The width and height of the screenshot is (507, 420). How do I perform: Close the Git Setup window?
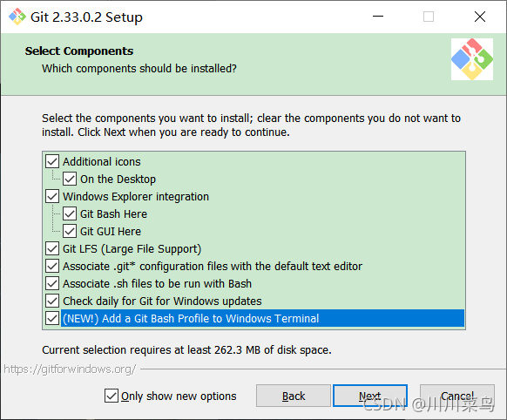pyautogui.click(x=480, y=17)
